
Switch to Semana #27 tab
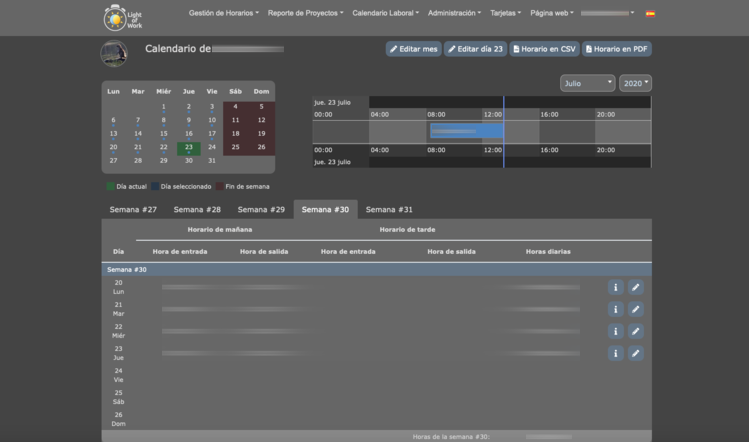point(133,209)
